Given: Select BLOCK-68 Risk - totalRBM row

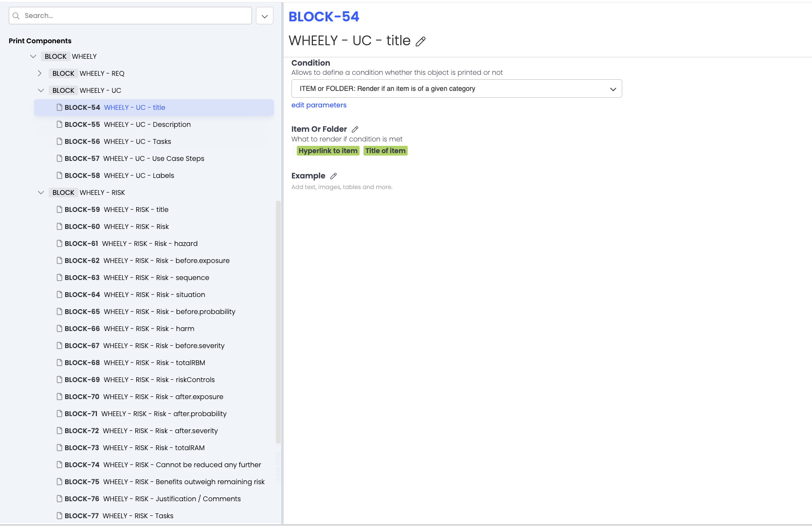Looking at the screenshot, I should (154, 363).
